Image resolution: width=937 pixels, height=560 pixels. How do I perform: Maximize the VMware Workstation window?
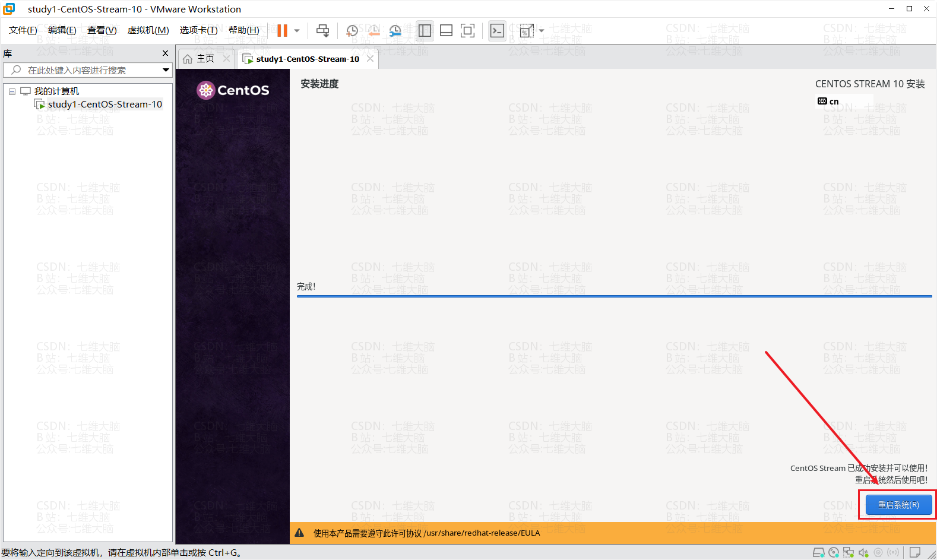click(x=909, y=8)
